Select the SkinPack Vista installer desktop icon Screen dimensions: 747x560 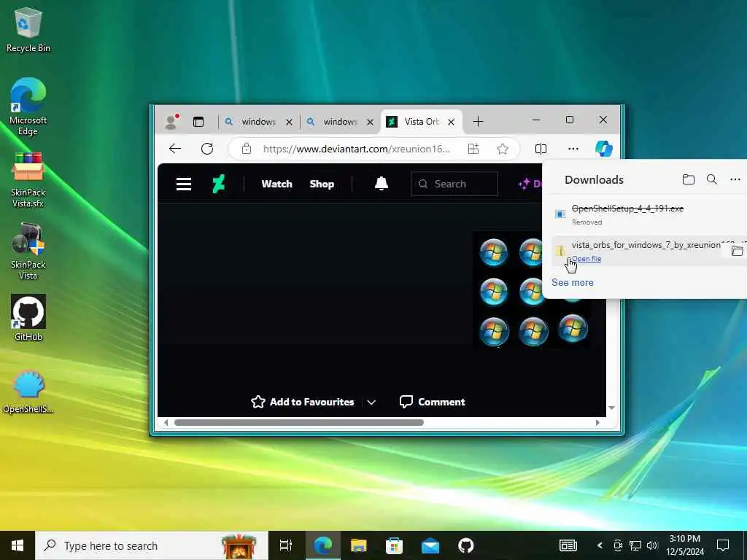point(28,251)
